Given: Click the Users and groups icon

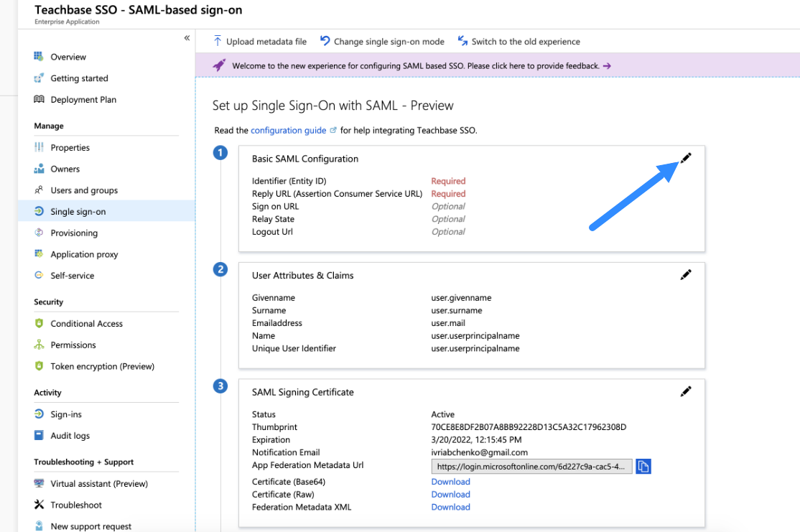Looking at the screenshot, I should (39, 190).
